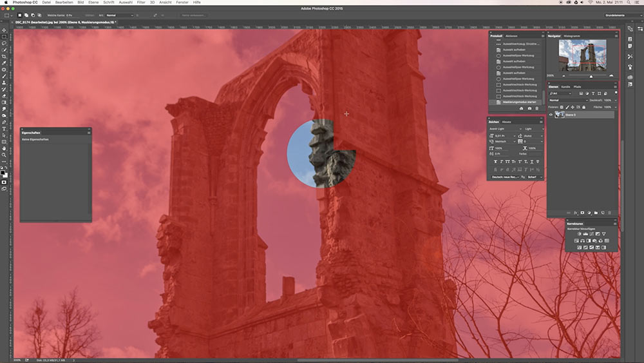Select the Move tool
Screen dimensions: 644x363
(4, 30)
